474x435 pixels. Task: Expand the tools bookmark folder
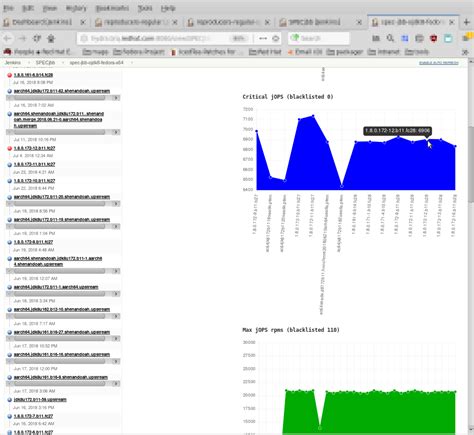417,52
